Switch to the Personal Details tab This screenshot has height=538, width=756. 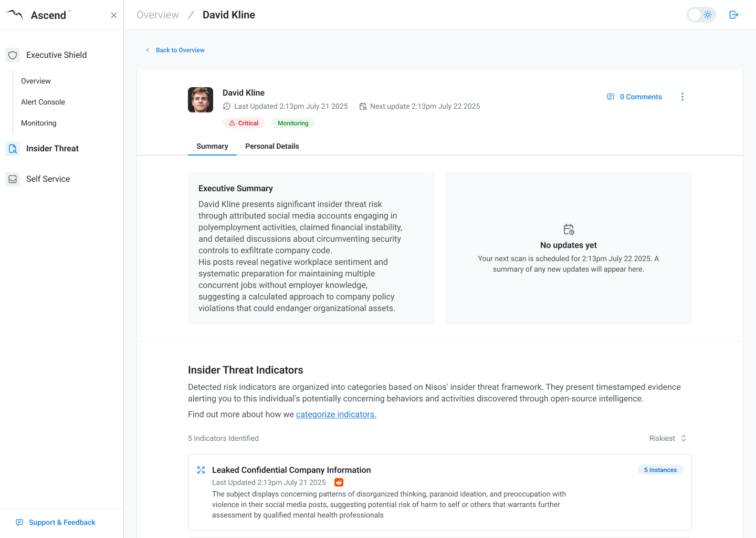[272, 146]
